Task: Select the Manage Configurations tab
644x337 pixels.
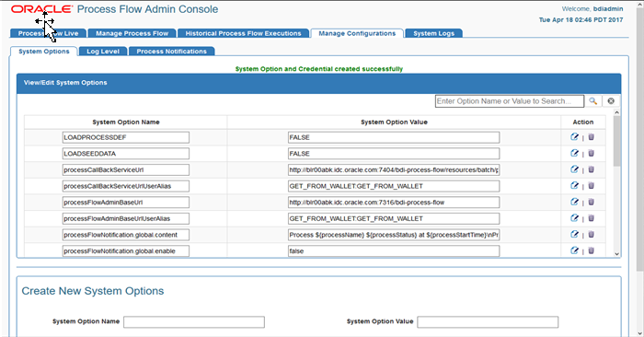Action: [357, 33]
